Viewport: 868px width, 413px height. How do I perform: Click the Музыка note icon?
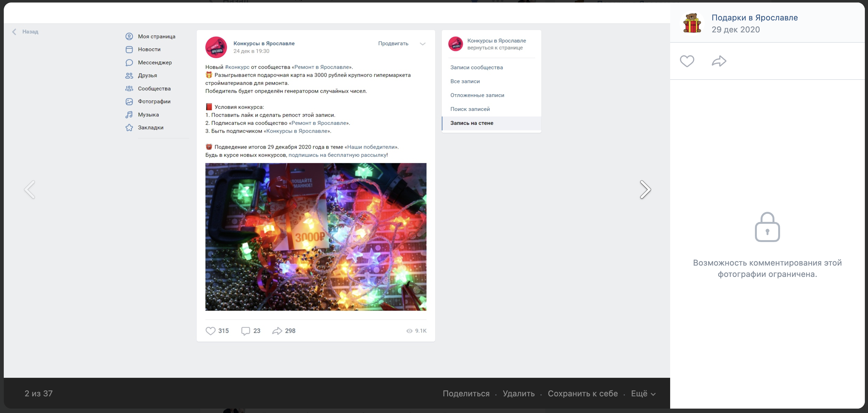click(x=129, y=115)
